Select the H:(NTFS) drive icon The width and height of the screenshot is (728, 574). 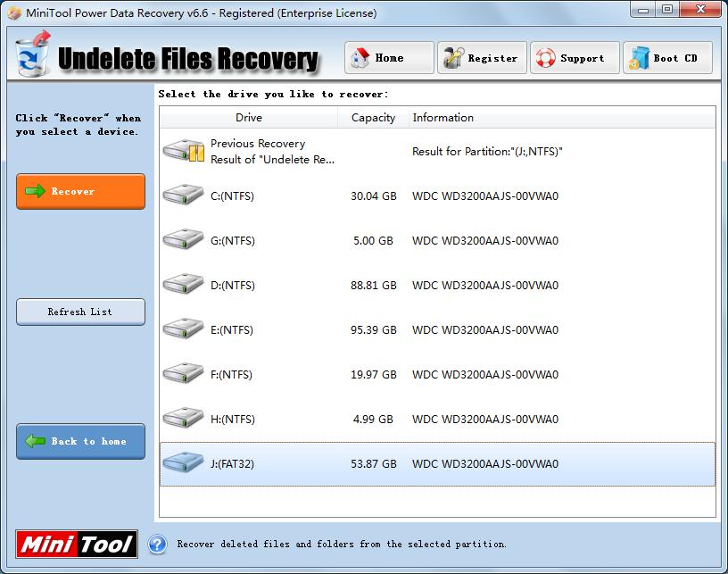pos(184,418)
